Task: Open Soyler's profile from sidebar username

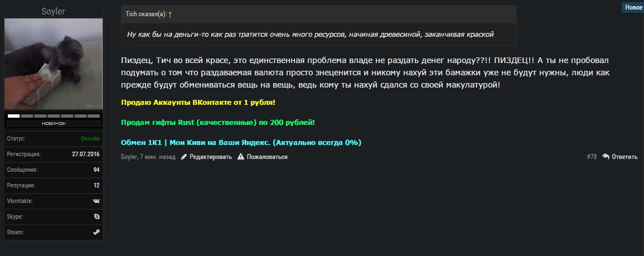Action: coord(54,11)
